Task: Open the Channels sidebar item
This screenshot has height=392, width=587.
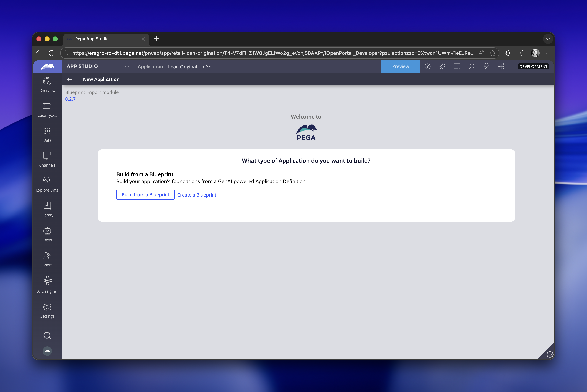Action: tap(47, 160)
